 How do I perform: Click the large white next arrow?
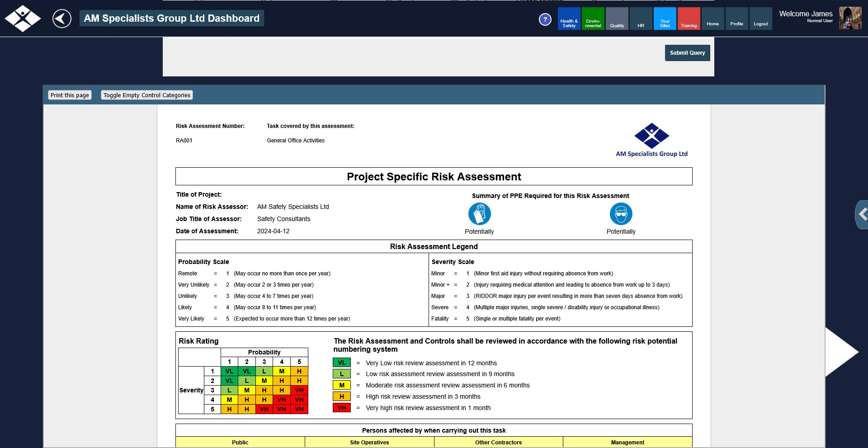point(842,352)
